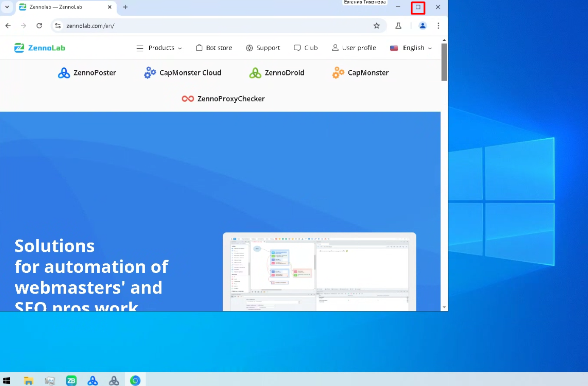The width and height of the screenshot is (588, 386).
Task: Click the browser back arrow
Action: click(x=8, y=26)
